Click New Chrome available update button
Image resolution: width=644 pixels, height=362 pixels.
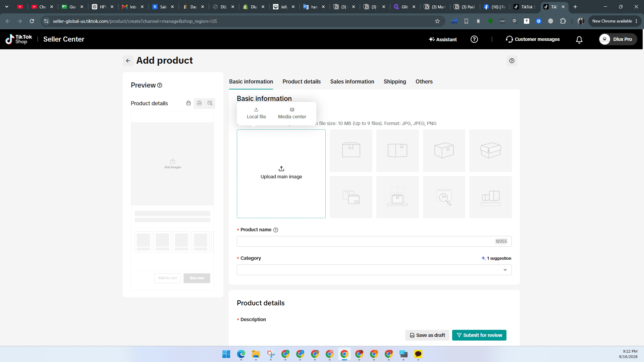(615, 21)
